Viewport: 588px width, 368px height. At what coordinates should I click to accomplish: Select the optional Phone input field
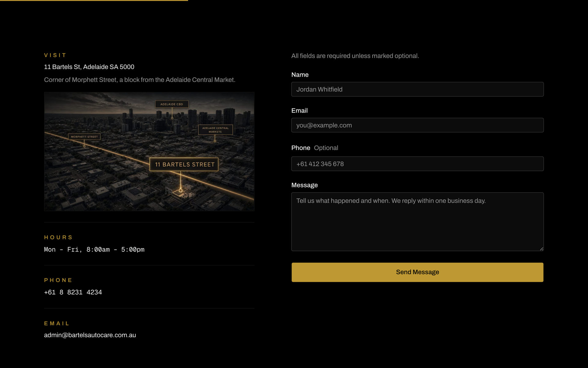pyautogui.click(x=417, y=164)
